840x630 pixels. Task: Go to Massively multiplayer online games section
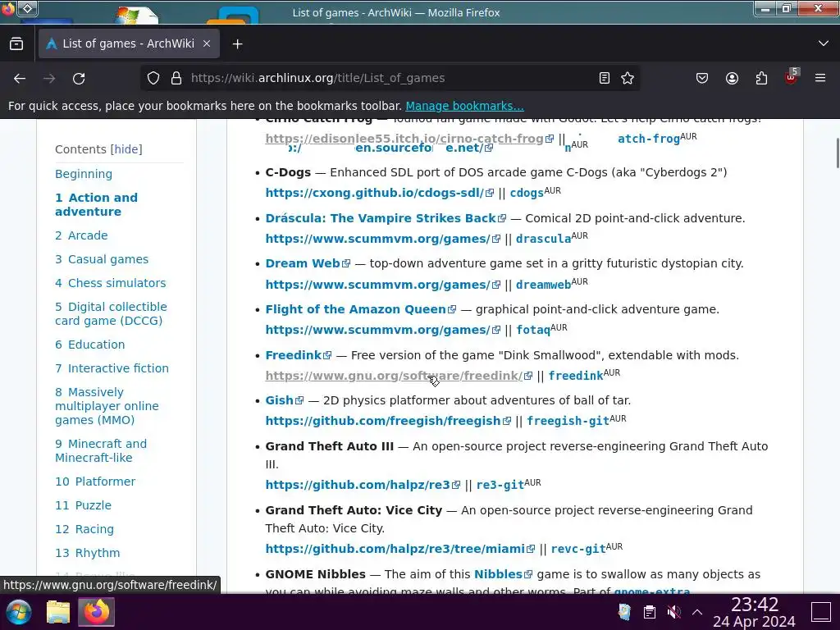[x=107, y=406]
